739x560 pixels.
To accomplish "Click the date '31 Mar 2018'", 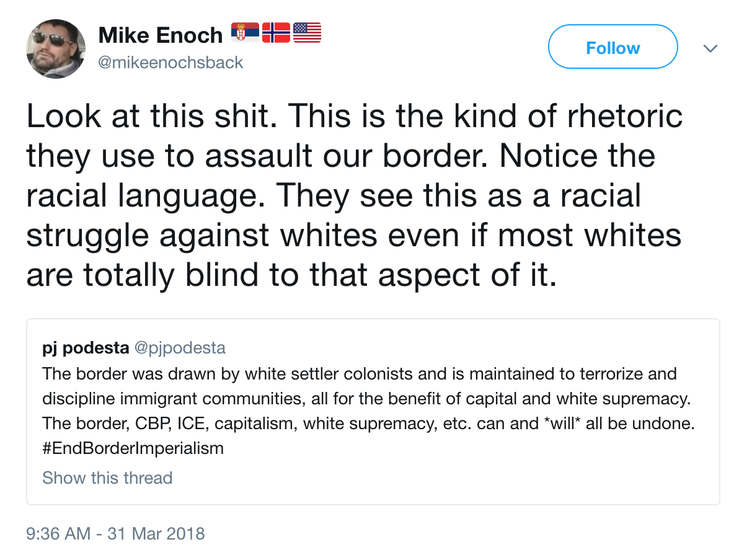I will (156, 533).
